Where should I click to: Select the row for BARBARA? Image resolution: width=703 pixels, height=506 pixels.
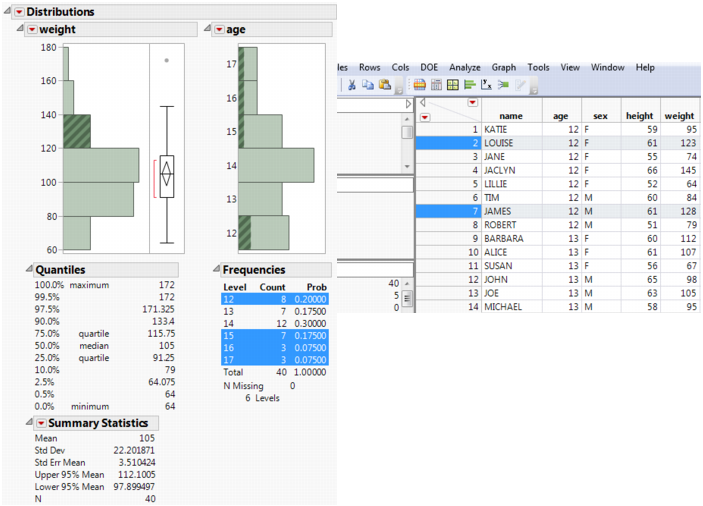557,238
